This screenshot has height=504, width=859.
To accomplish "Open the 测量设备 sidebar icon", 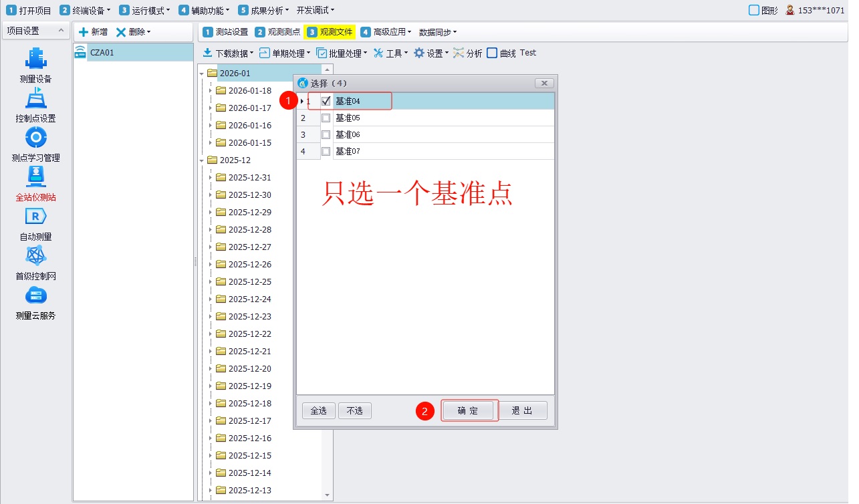I will click(x=35, y=59).
